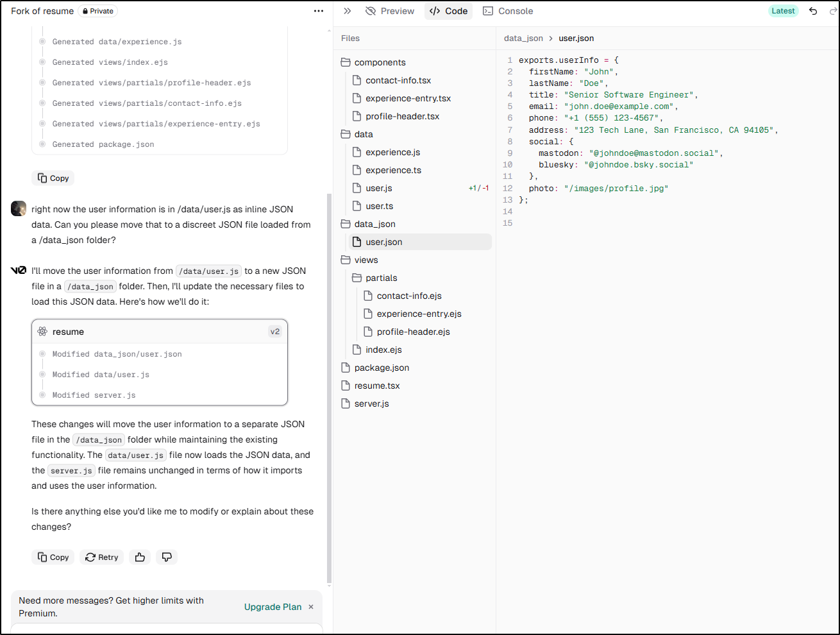Click the 'Fork of resume' project title
The image size is (840, 635).
pos(42,11)
